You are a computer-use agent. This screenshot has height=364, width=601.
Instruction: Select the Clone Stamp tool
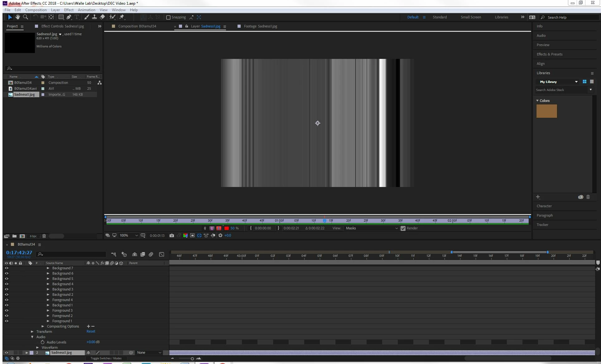click(94, 17)
